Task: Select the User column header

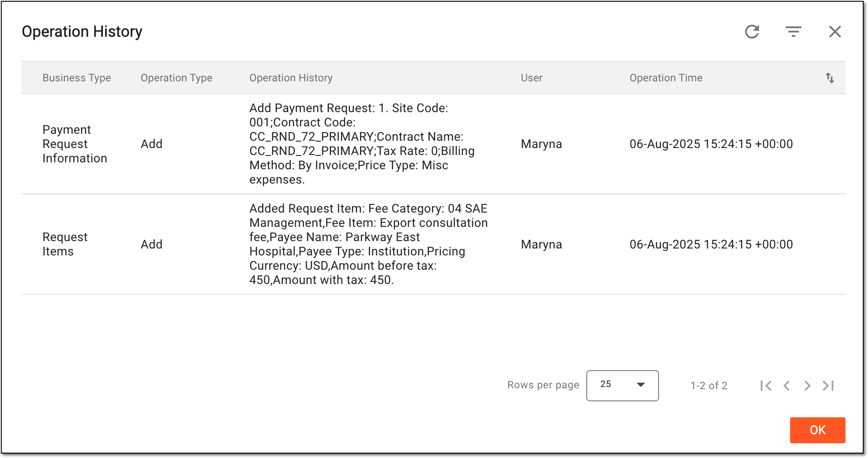Action: 531,78
